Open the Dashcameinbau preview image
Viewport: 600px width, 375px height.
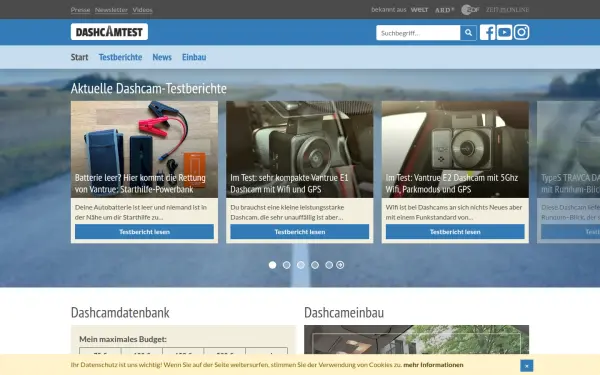pyautogui.click(x=416, y=340)
